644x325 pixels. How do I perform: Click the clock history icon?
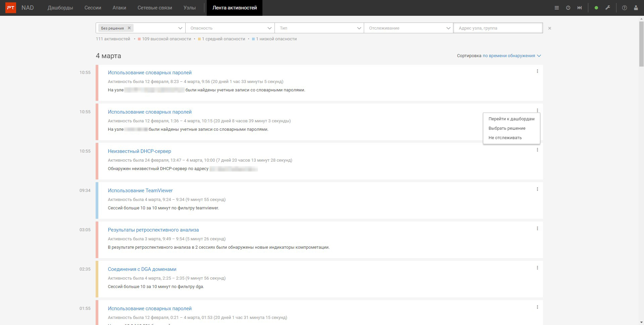tap(568, 8)
